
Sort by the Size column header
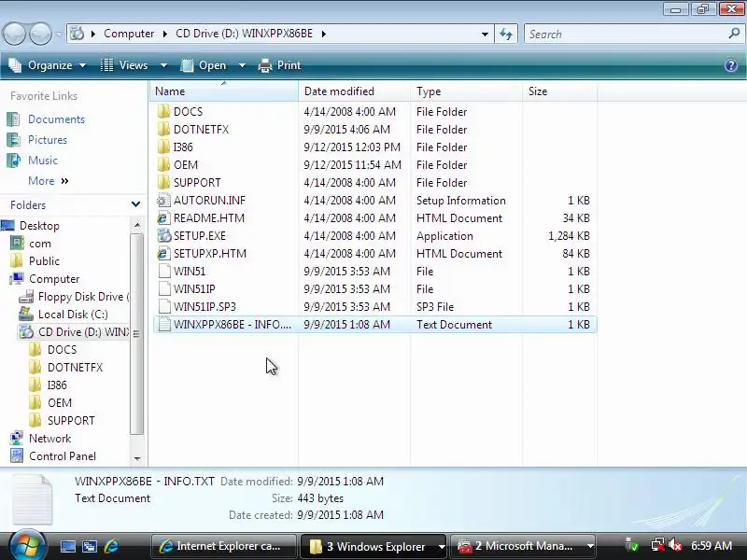tap(559, 91)
